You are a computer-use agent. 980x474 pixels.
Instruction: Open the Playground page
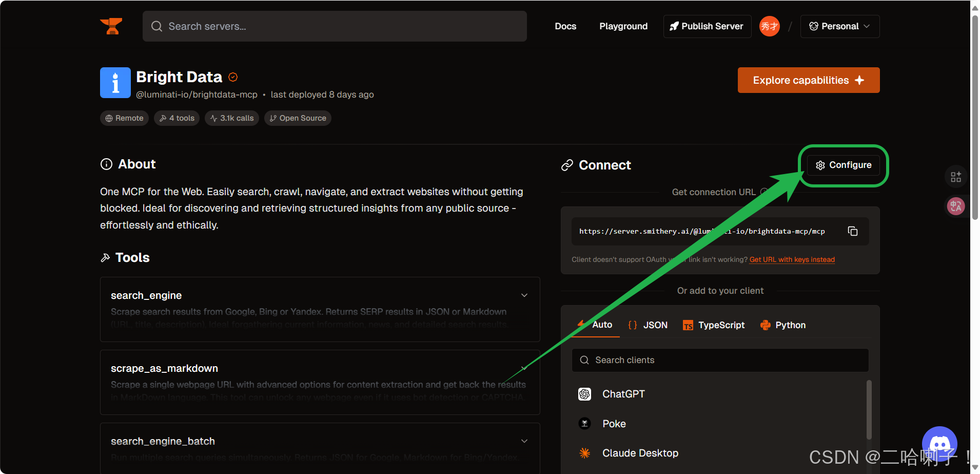coord(623,26)
